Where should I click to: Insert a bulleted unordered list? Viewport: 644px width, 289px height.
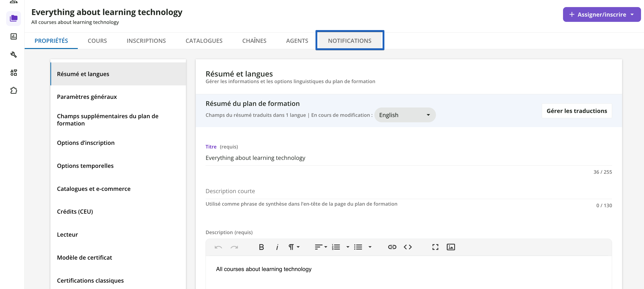[358, 247]
